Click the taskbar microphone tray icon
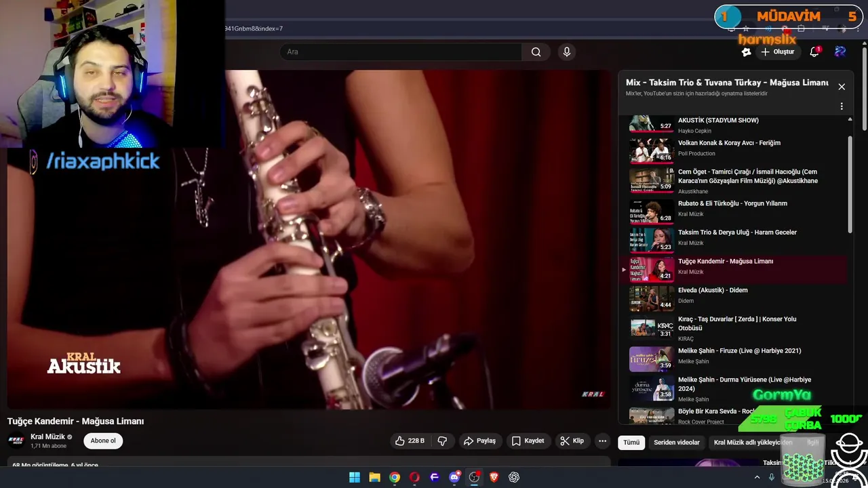 [771, 477]
